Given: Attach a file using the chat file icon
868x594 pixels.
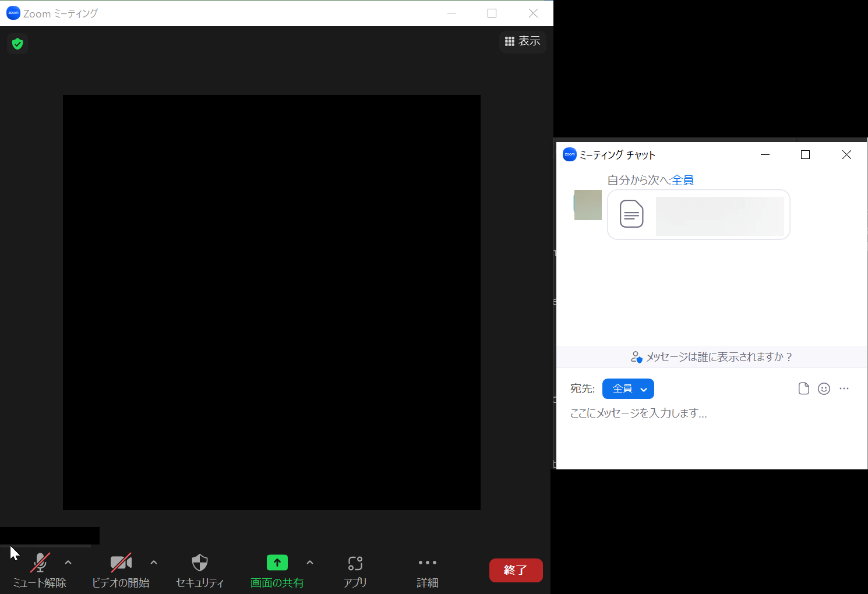Looking at the screenshot, I should click(804, 388).
